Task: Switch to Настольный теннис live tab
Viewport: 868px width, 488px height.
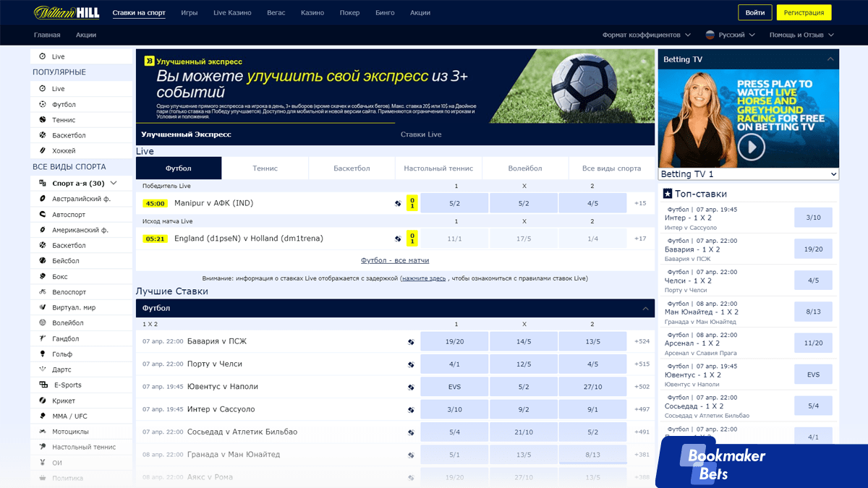Action: pyautogui.click(x=438, y=168)
